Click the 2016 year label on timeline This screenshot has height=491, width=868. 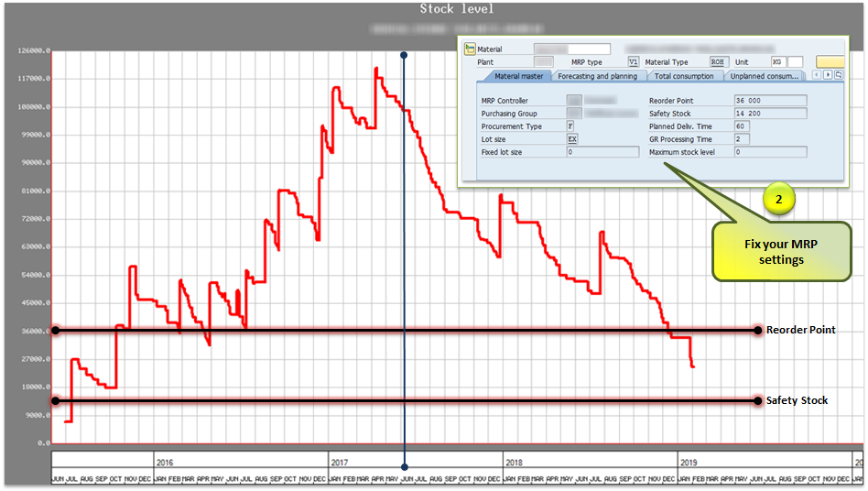point(165,463)
